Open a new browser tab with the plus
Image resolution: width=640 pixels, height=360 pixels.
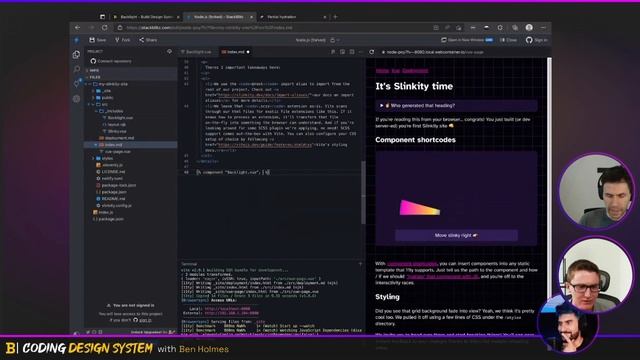point(335,17)
